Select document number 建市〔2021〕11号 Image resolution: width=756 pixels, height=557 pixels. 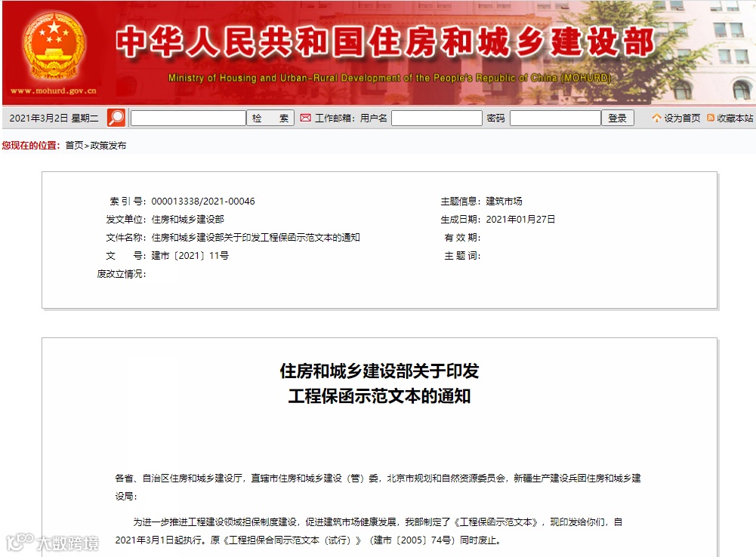pyautogui.click(x=190, y=255)
